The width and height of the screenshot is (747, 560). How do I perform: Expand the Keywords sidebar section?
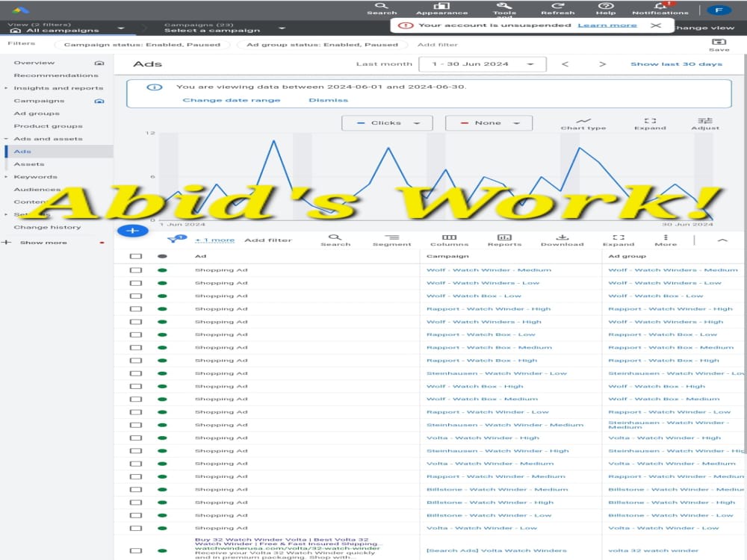pos(6,177)
